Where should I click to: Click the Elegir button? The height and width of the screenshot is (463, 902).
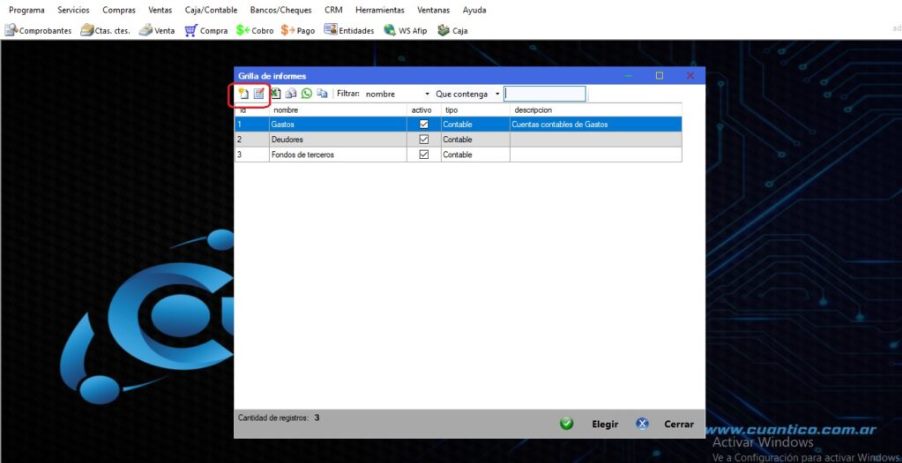[589, 424]
